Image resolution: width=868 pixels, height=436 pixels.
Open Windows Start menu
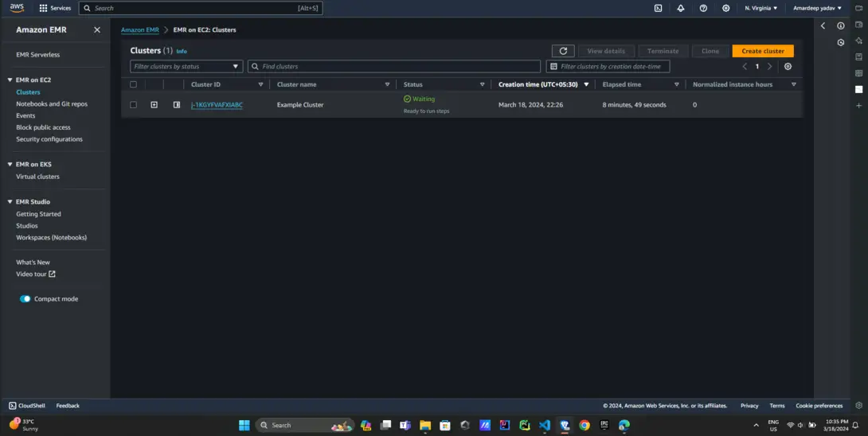[x=244, y=425]
